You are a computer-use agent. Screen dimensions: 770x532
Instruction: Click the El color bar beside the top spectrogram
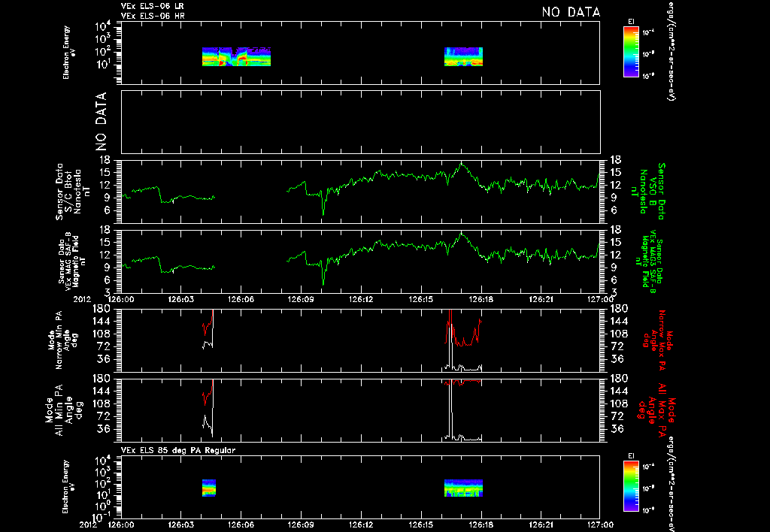coord(631,52)
